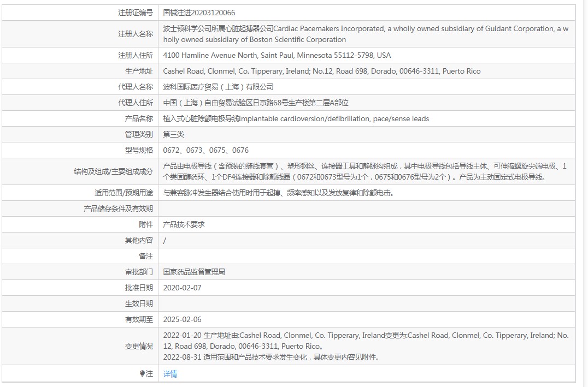
Task: Select the 注册人名称 label
Action: pos(136,34)
